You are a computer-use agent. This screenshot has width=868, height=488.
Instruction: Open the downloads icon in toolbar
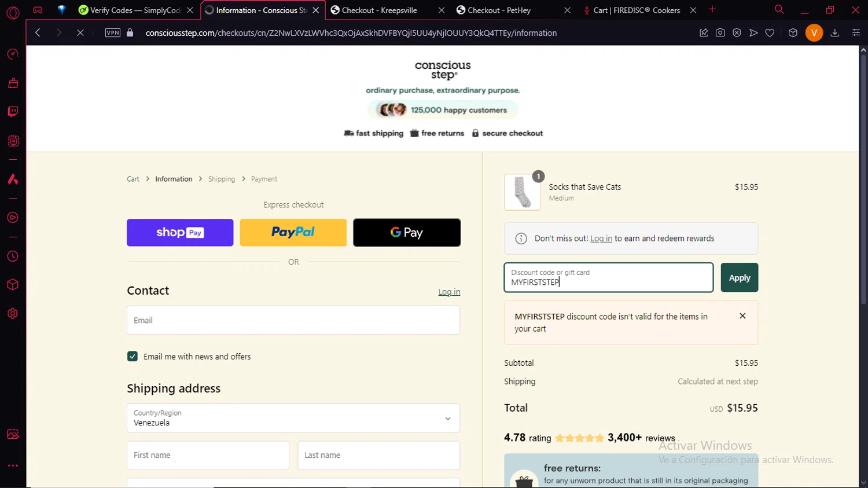coord(835,33)
